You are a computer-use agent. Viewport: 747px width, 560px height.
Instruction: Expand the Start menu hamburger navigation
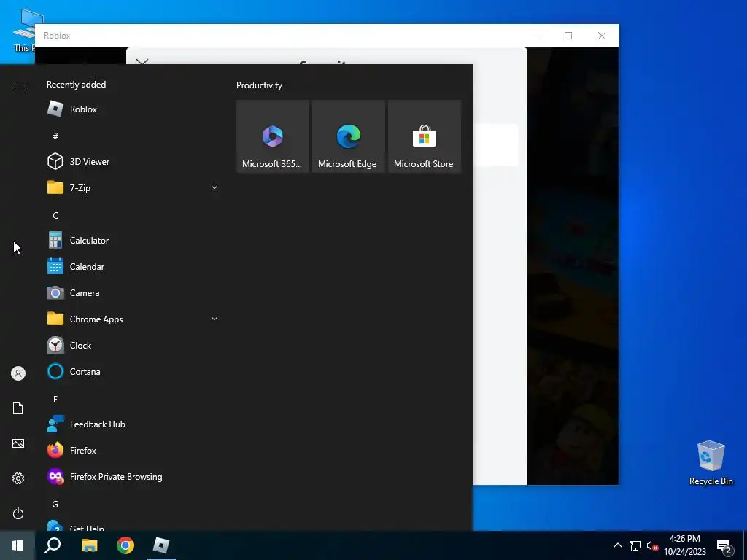pyautogui.click(x=18, y=85)
